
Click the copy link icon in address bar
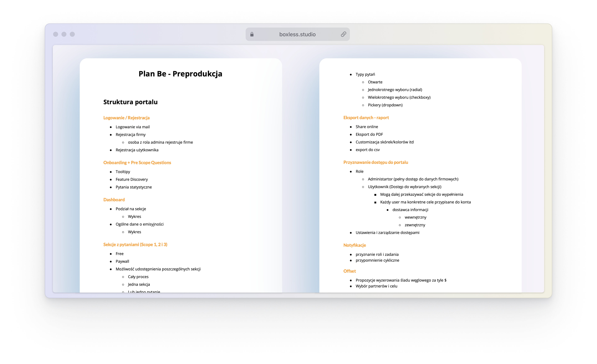click(343, 34)
